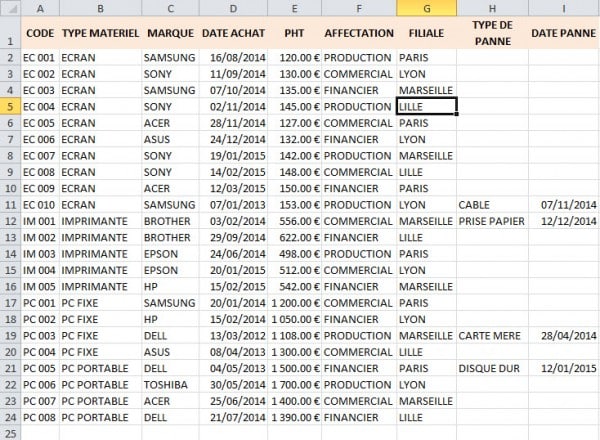Click the column E header
This screenshot has height=440, width=600.
tap(294, 8)
